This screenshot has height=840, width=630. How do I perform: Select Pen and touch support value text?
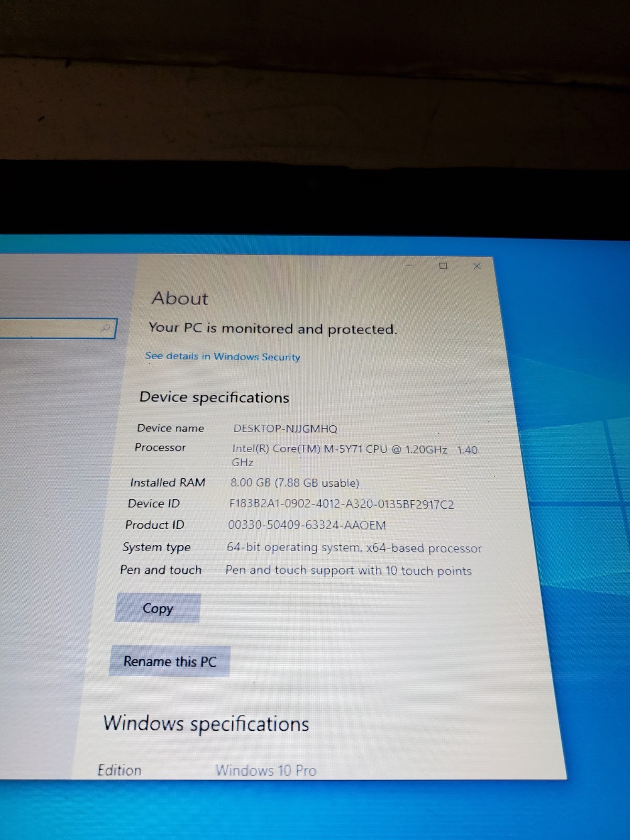(x=349, y=571)
